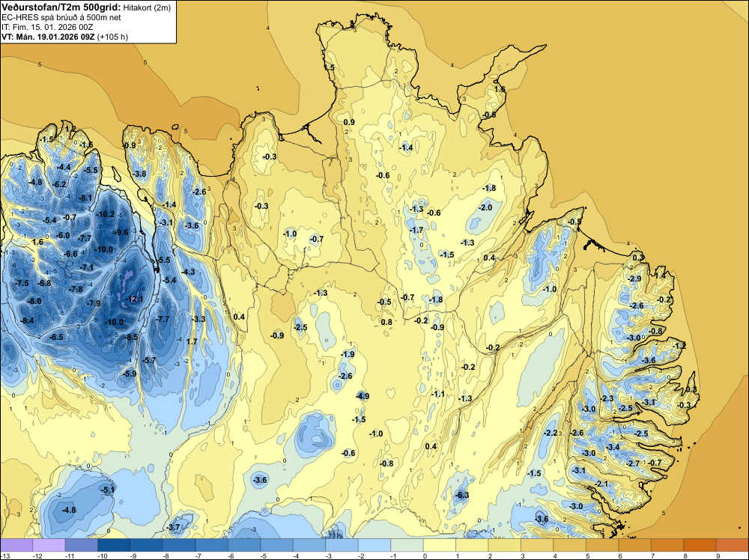749x560 pixels.
Task: Click the temperature label -9.6
Action: pyautogui.click(x=121, y=233)
